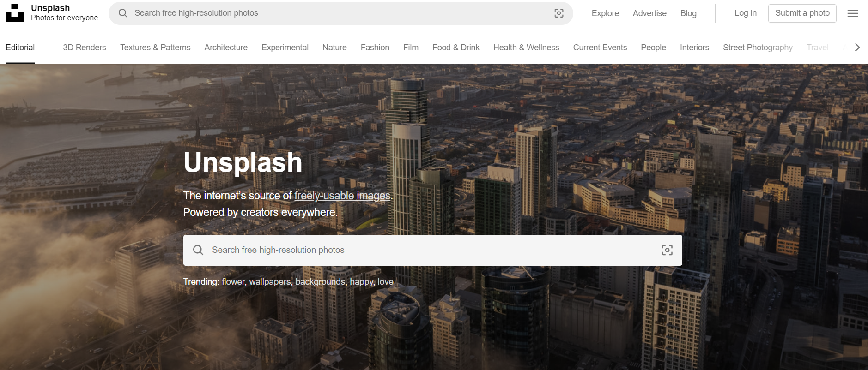Open the 3D Renders category
This screenshot has width=868, height=370.
coord(85,48)
